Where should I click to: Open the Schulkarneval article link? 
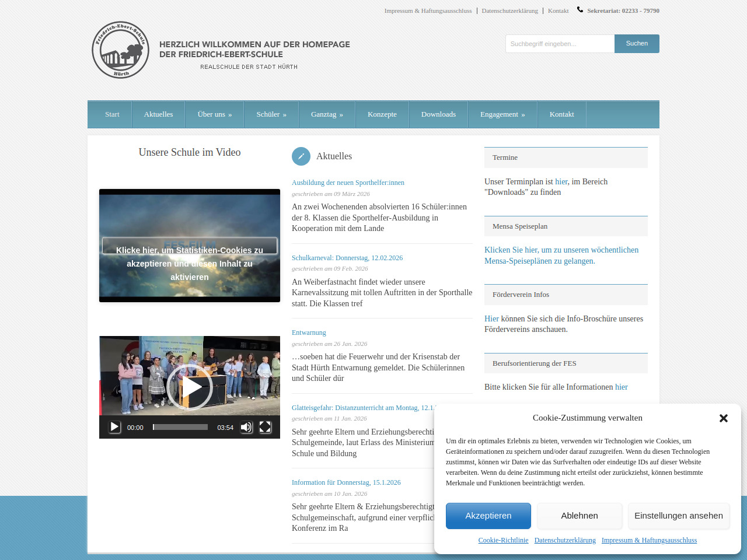coord(347,258)
